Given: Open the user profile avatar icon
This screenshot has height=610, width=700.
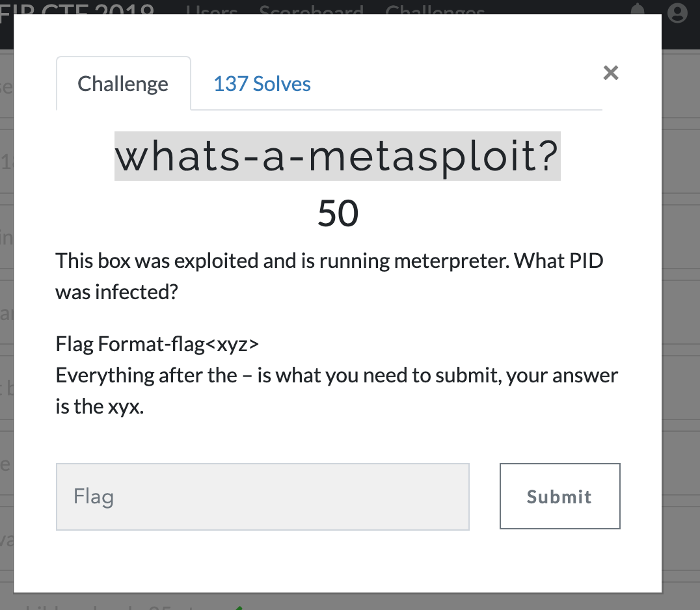Looking at the screenshot, I should point(677,12).
